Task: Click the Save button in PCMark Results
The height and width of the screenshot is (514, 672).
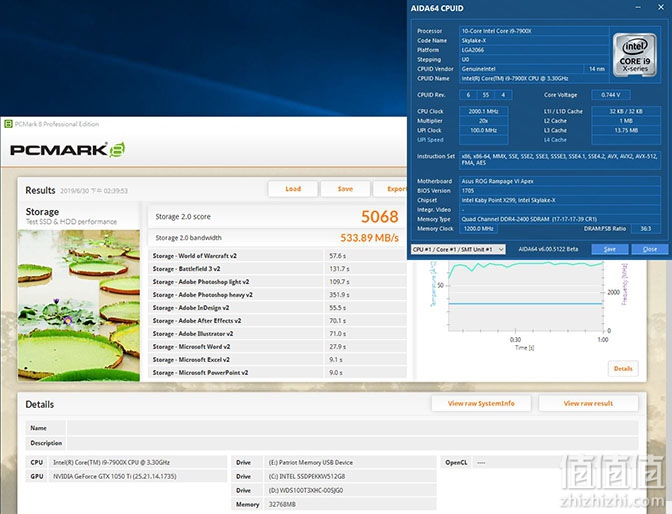Action: click(345, 189)
